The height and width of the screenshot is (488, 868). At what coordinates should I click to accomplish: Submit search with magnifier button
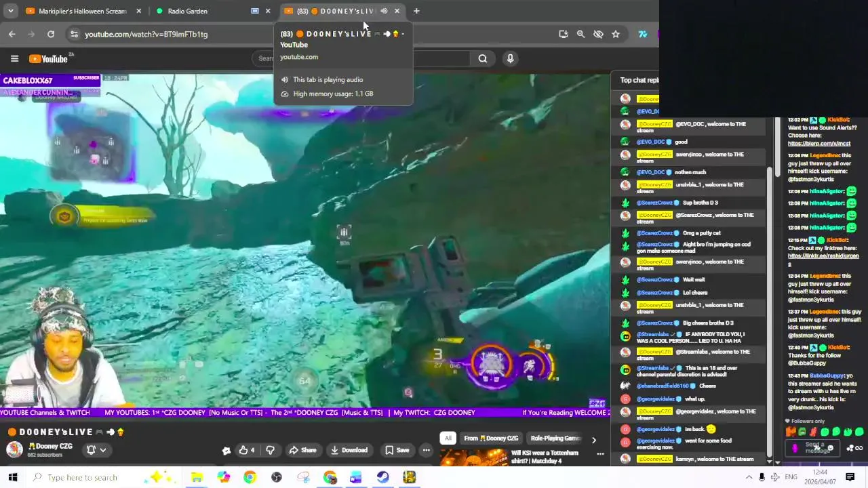click(x=483, y=58)
